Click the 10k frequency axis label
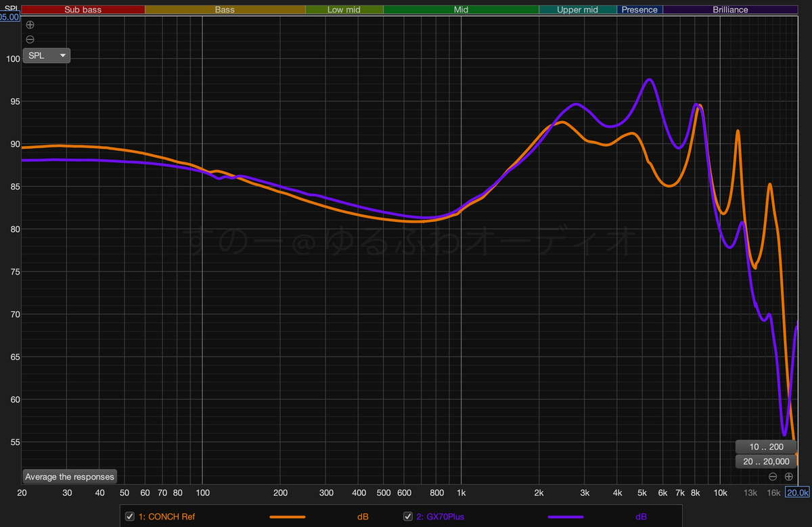The width and height of the screenshot is (812, 527). tap(720, 492)
